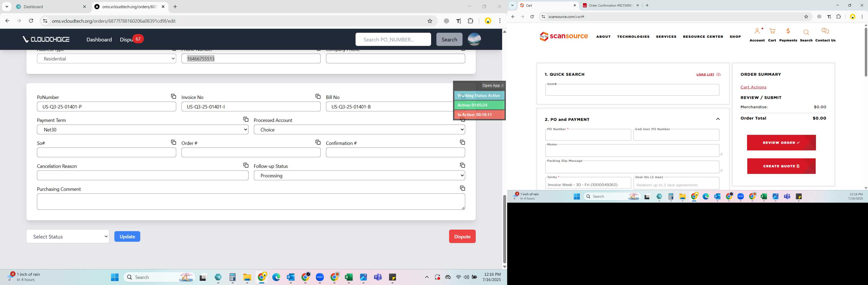
Task: Open tab search dropdown in OMS browser
Action: tap(7, 7)
